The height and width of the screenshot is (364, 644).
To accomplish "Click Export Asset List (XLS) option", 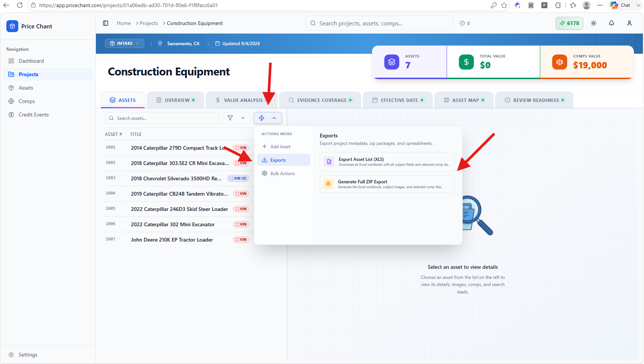I will click(x=387, y=162).
